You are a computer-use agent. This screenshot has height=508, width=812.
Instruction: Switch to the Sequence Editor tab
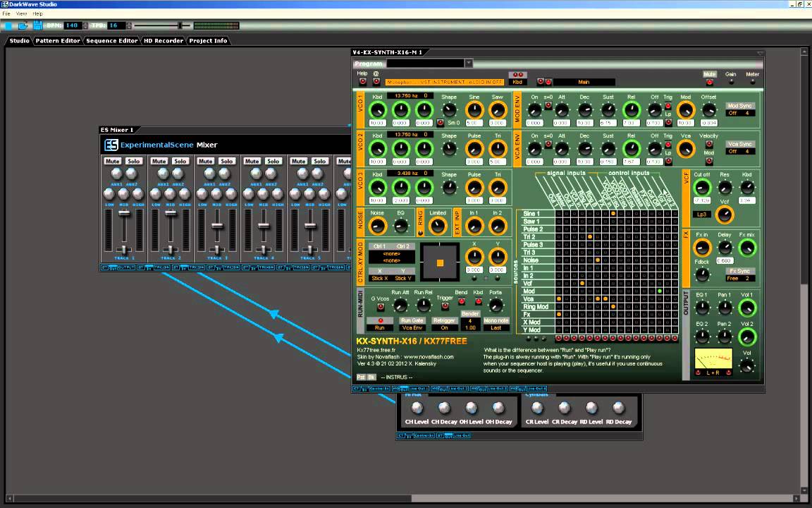(112, 40)
